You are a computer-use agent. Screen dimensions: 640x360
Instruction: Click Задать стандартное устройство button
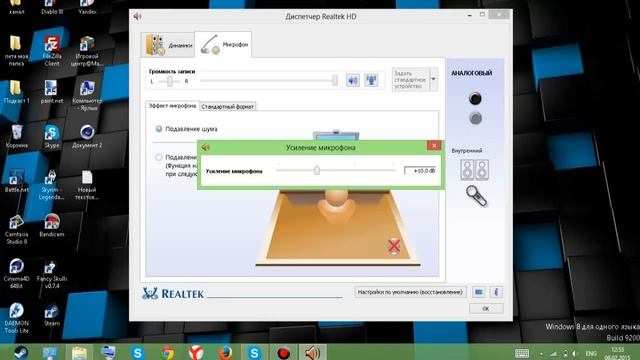(x=411, y=79)
